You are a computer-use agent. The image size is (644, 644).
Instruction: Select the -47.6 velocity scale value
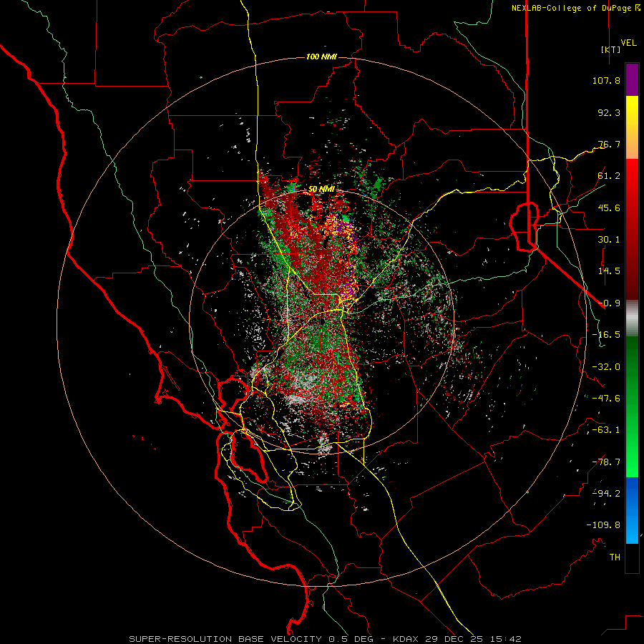606,399
